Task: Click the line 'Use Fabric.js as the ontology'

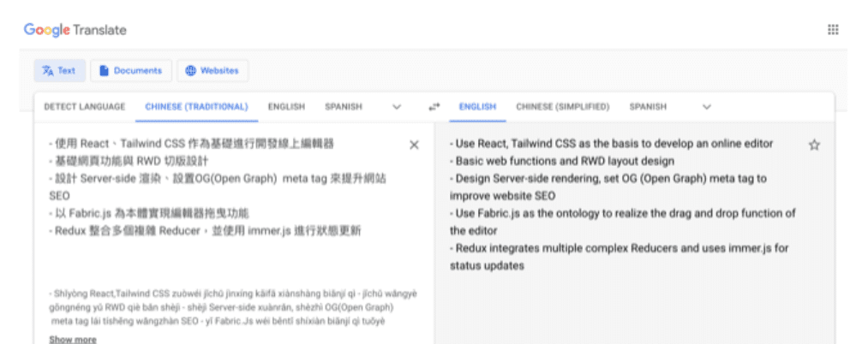Action: [x=623, y=222]
